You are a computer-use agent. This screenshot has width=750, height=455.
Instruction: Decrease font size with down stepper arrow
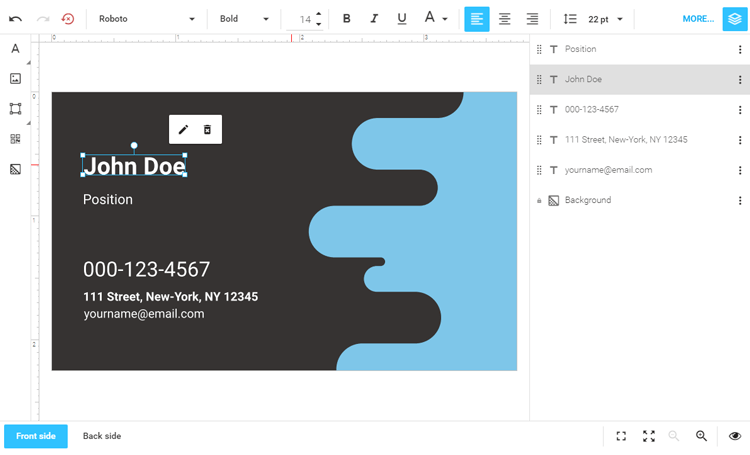tap(319, 24)
